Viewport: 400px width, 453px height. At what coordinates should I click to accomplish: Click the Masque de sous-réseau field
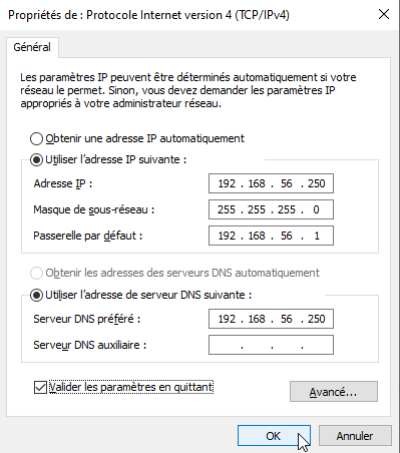[x=271, y=209]
